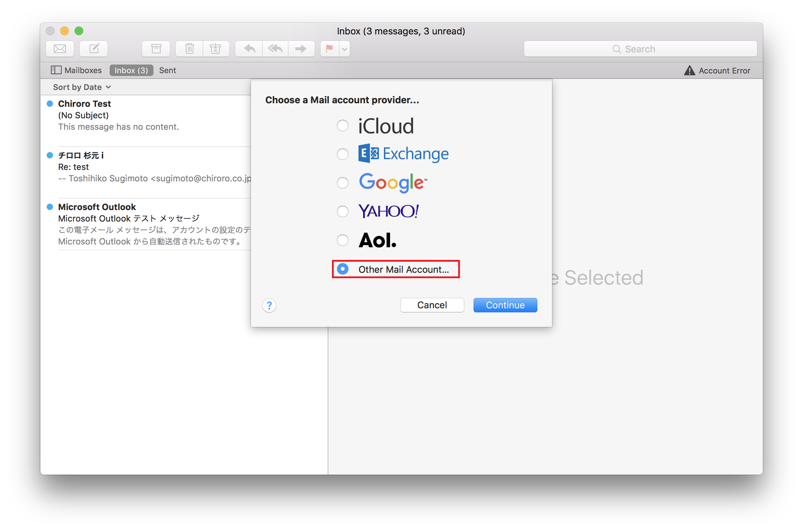Click the Archive toolbar icon
Viewport: 803px width, 532px height.
point(156,49)
